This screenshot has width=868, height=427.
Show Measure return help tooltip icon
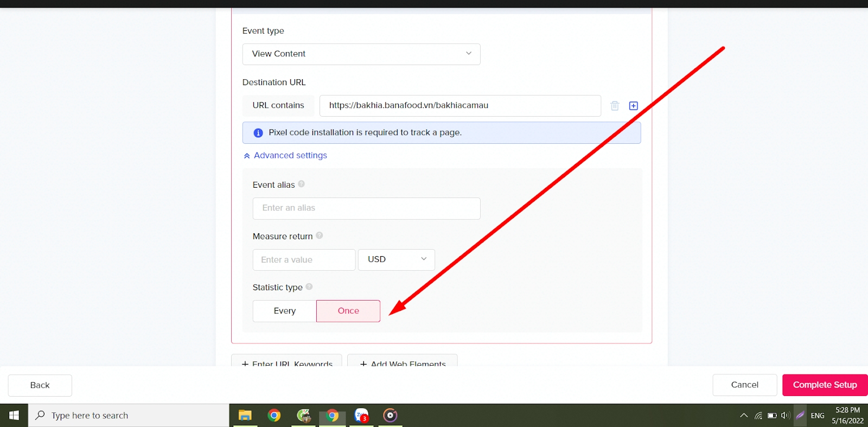tap(319, 235)
